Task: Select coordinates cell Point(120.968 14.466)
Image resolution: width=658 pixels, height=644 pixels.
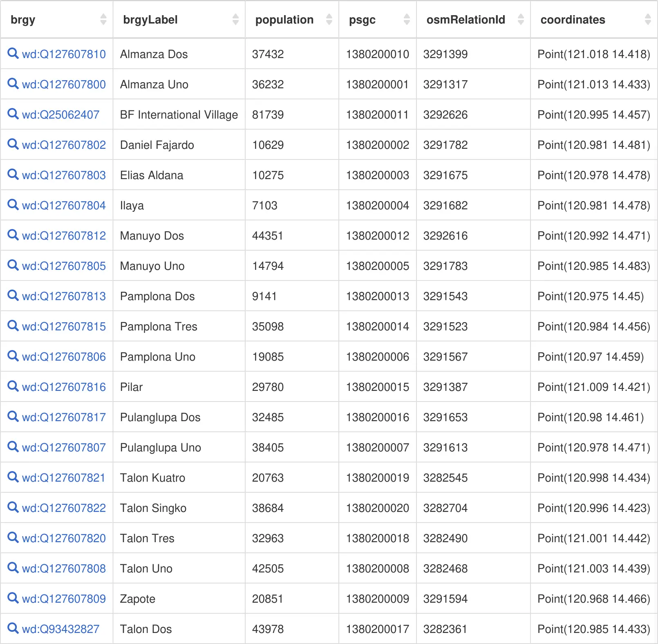Action: click(594, 599)
